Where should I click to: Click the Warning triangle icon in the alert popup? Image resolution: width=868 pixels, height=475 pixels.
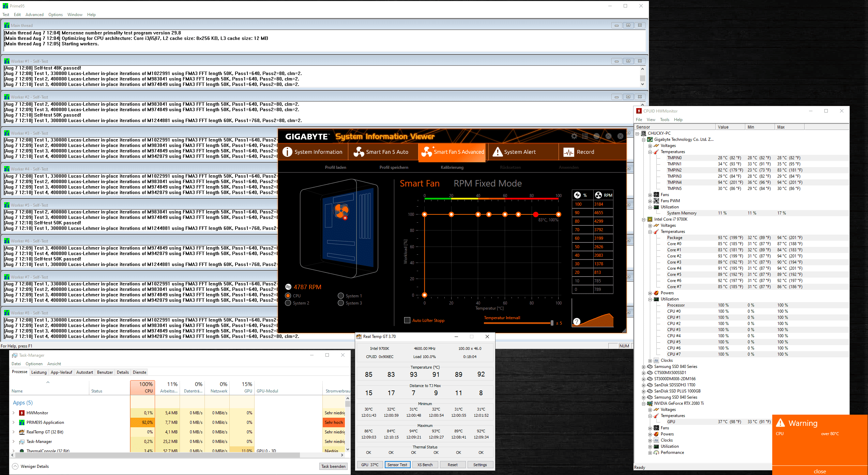click(780, 423)
